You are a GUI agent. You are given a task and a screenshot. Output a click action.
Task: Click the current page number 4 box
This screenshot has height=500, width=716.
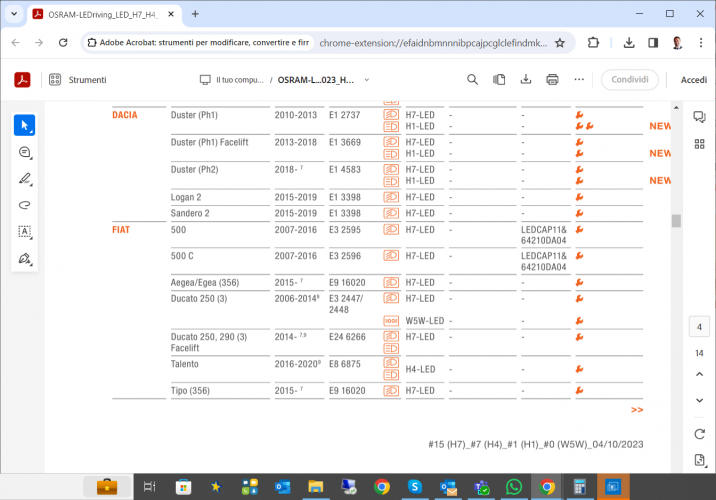pyautogui.click(x=699, y=327)
